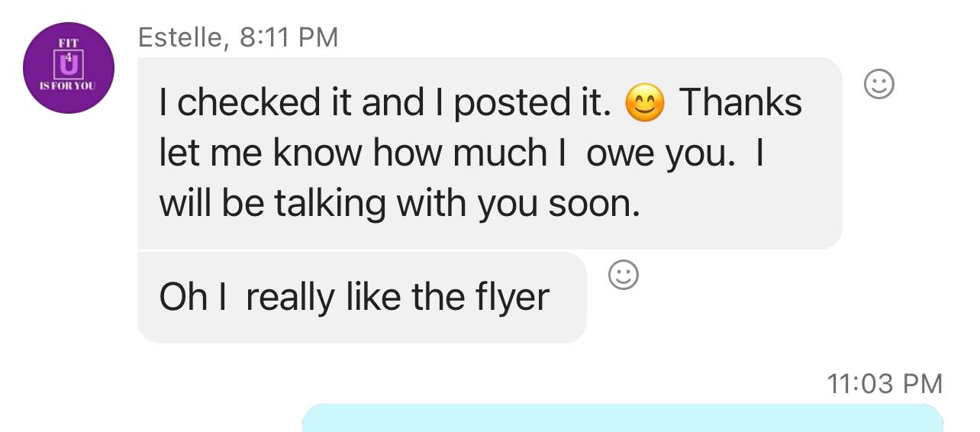Open the light blue outgoing message bubble
Screen dimensions: 980x432
[x=622, y=418]
